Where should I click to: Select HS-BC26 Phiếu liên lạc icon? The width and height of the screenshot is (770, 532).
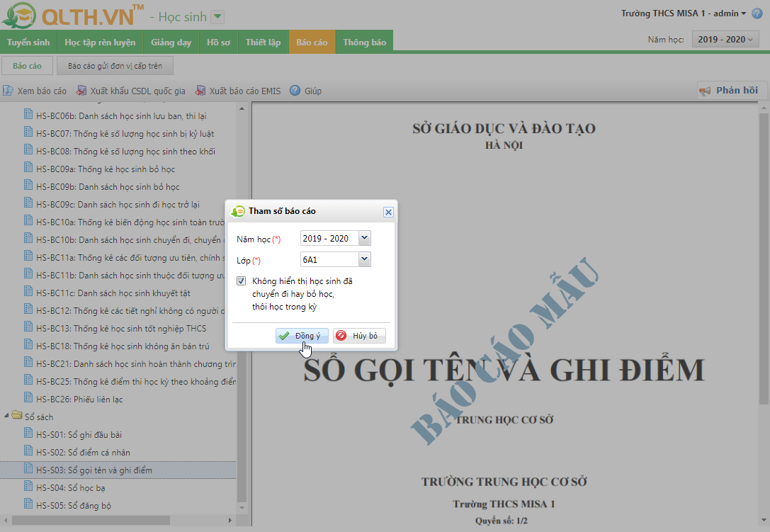click(28, 397)
